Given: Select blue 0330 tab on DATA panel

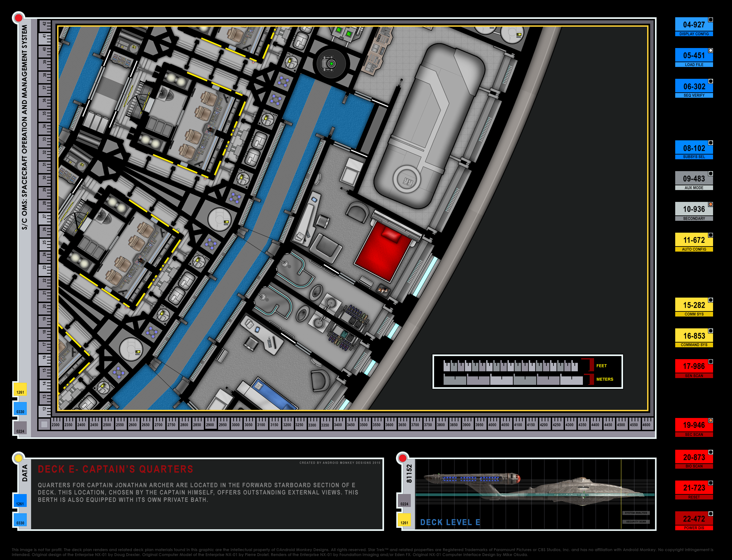Looking at the screenshot, I should (20, 519).
